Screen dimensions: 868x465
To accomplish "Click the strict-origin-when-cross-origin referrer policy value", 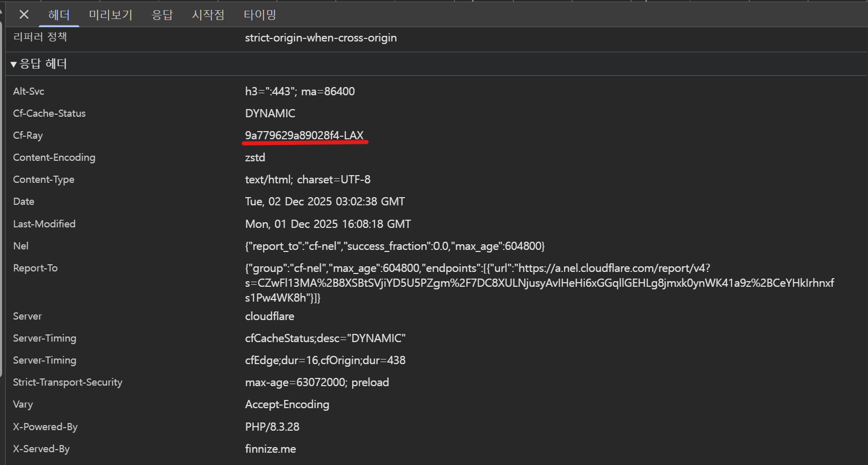I will (321, 37).
